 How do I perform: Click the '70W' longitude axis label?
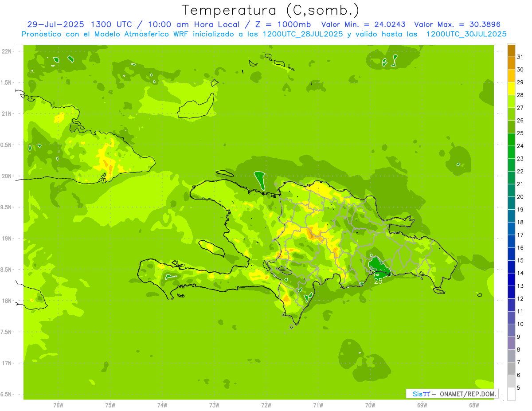(370, 405)
